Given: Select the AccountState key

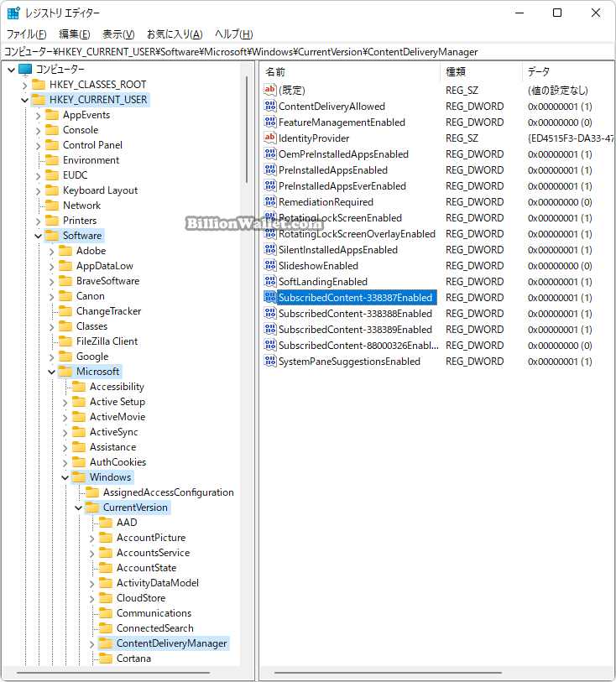Looking at the screenshot, I should click(146, 568).
